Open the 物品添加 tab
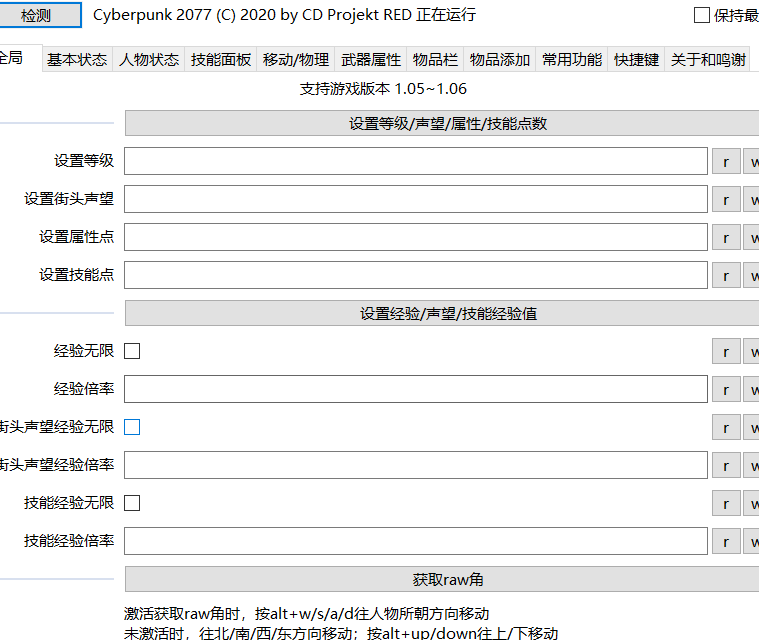The image size is (759, 640). (500, 60)
